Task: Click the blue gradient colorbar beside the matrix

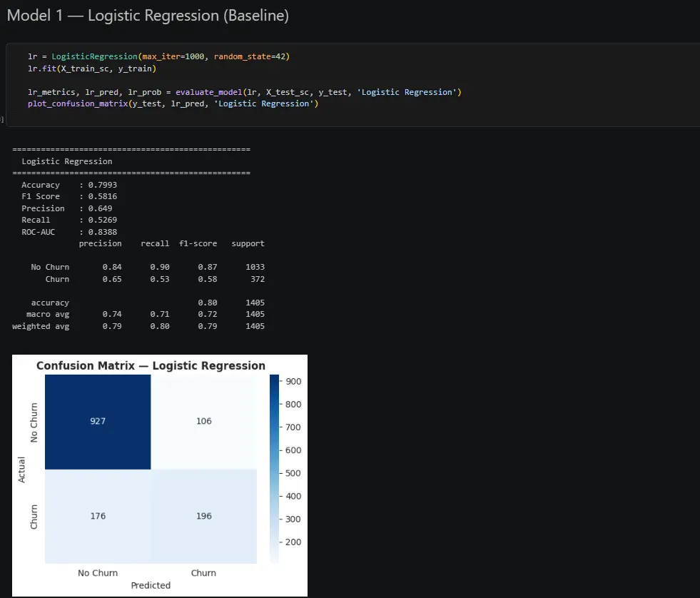Action: (274, 469)
